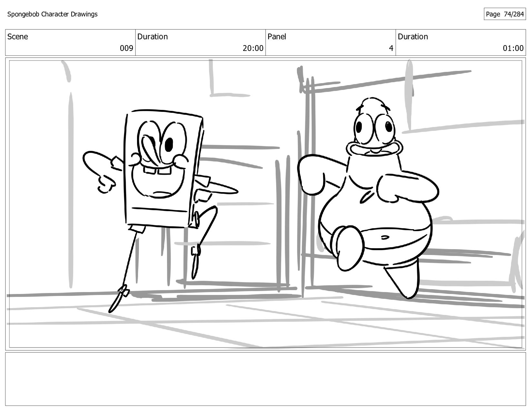Click the 'Panel' header label
Screen dimensions: 532x411
click(x=277, y=37)
